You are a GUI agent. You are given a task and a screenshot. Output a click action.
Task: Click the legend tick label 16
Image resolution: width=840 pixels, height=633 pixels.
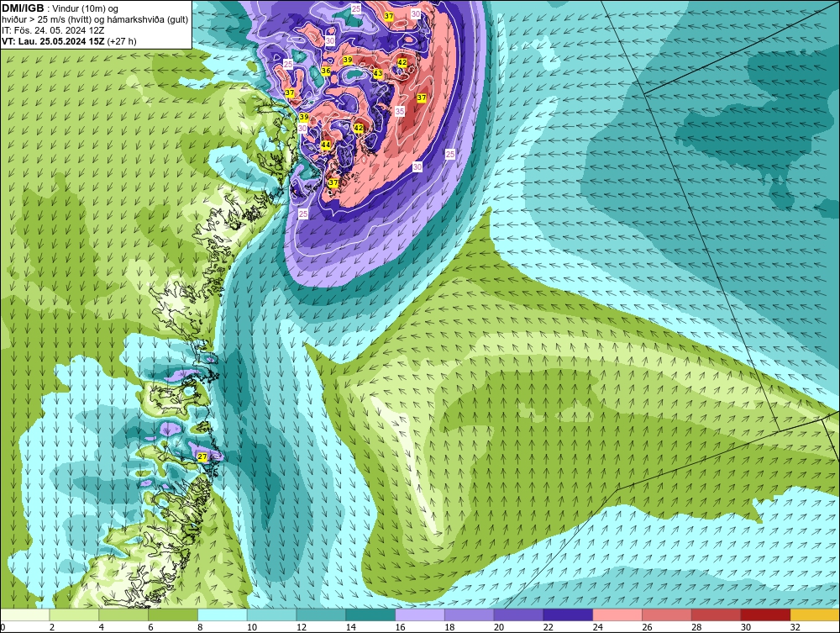click(400, 627)
